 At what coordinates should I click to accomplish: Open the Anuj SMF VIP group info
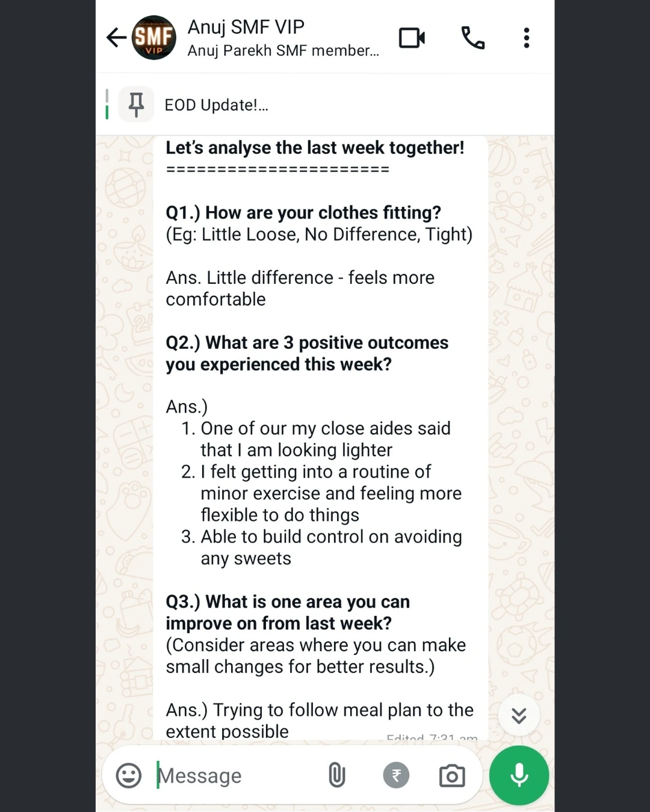pyautogui.click(x=246, y=27)
